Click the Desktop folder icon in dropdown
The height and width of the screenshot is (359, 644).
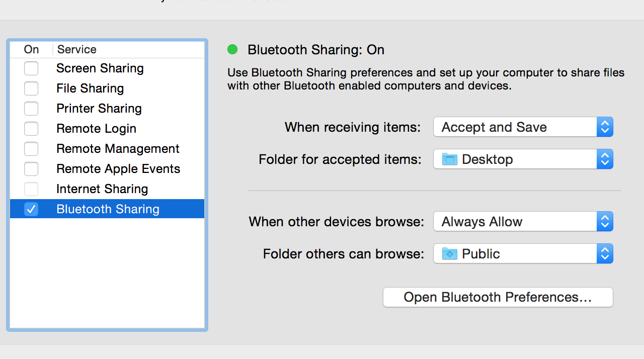[449, 159]
